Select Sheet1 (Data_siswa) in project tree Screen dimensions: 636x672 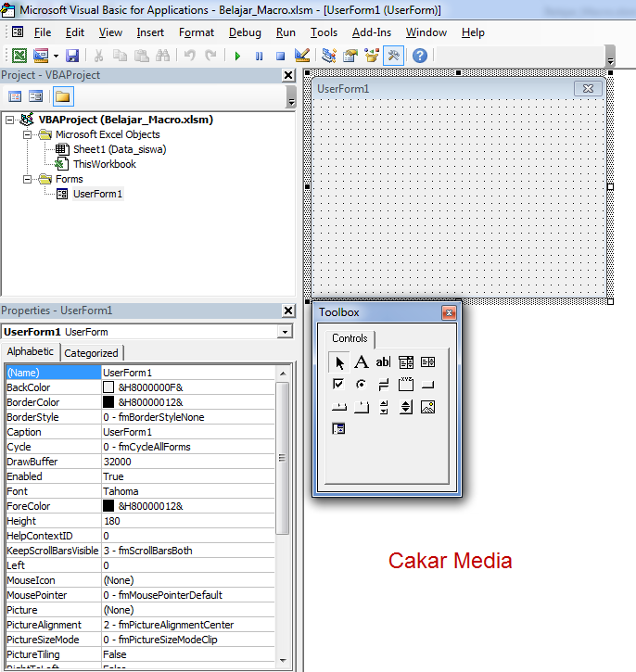(x=120, y=149)
